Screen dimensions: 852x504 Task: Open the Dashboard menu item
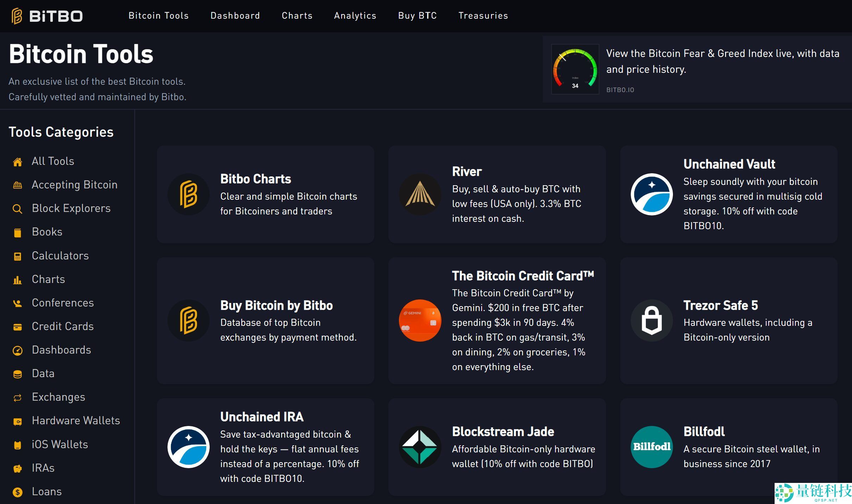pyautogui.click(x=235, y=15)
